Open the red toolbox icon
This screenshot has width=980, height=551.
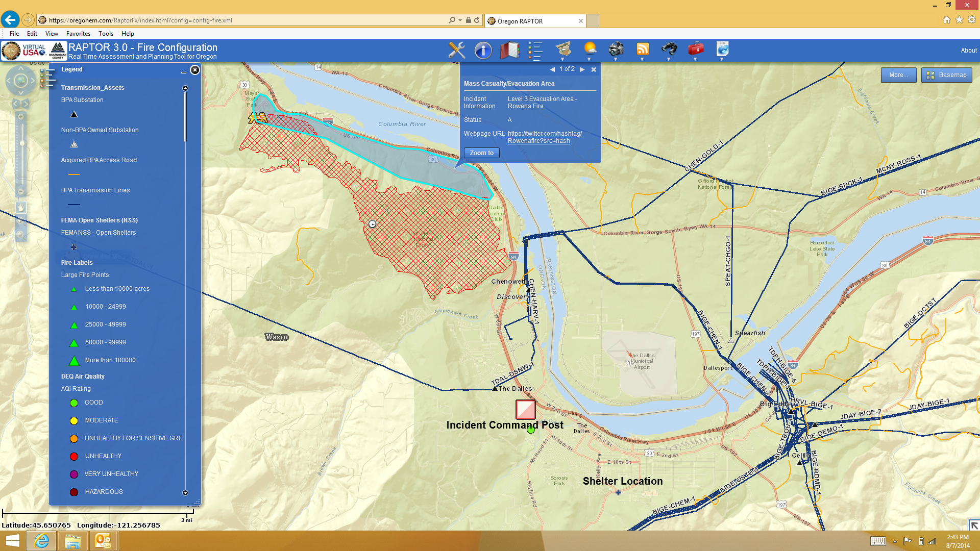tap(696, 49)
